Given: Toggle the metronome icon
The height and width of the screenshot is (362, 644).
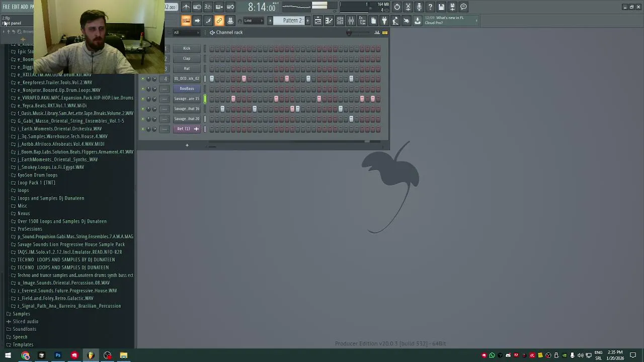Looking at the screenshot, I should (x=186, y=7).
